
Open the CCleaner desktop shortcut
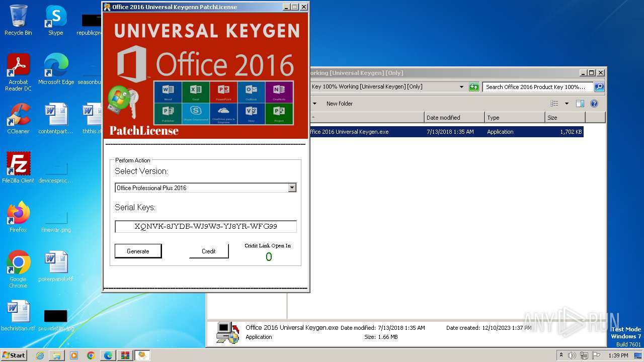[x=18, y=119]
